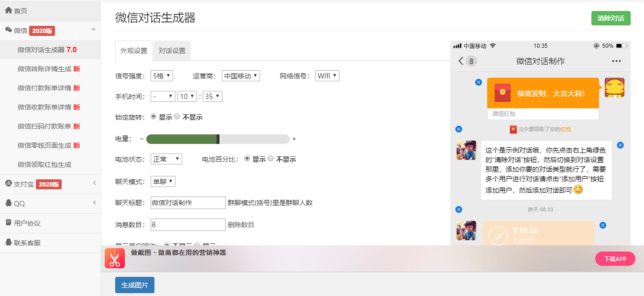Click the WeChat icon in the sidebar
This screenshot has width=644, height=296.
point(8,30)
